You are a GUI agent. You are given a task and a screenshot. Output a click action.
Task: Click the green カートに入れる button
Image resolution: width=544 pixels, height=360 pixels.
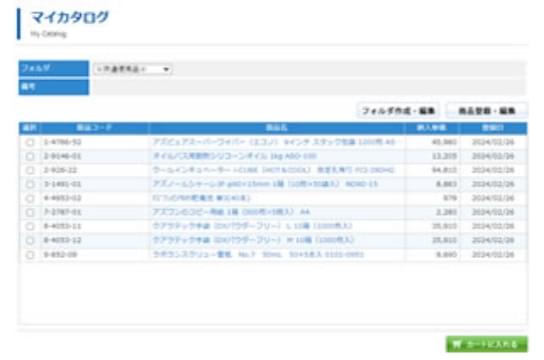[x=486, y=344]
